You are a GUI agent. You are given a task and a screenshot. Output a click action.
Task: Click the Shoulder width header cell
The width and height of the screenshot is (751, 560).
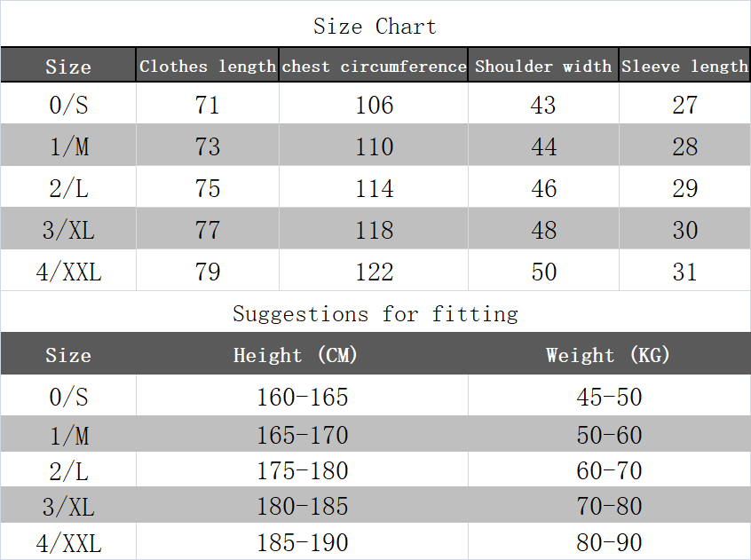[543, 65]
